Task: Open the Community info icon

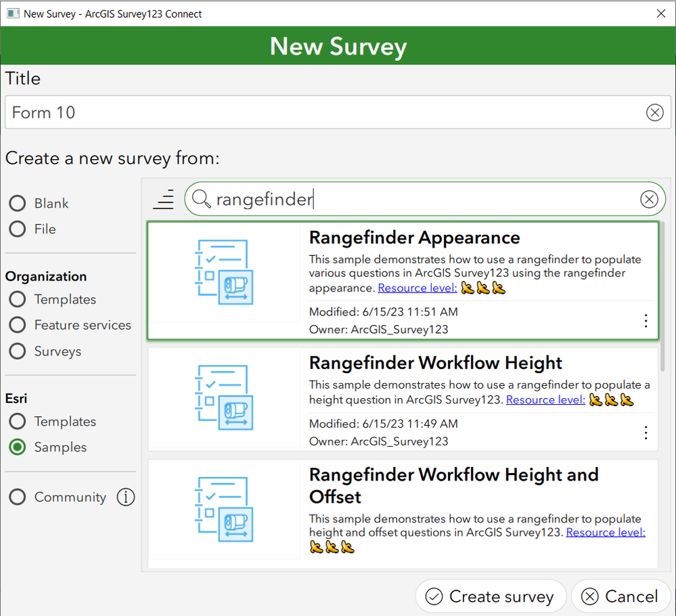Action: point(125,497)
